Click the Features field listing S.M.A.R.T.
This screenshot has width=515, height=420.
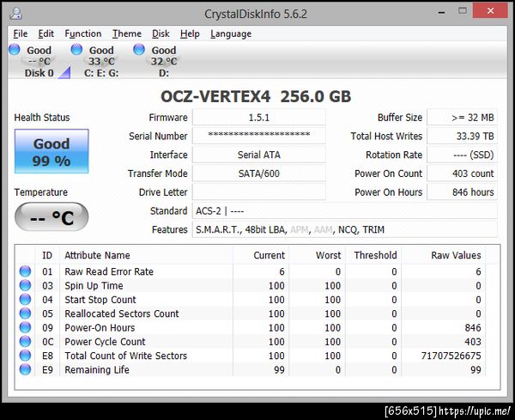[345, 229]
